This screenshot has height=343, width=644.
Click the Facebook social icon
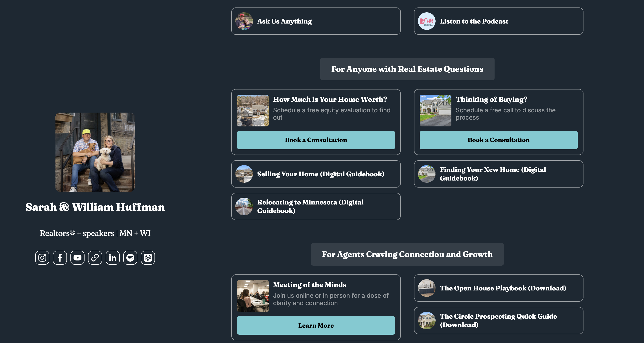60,257
